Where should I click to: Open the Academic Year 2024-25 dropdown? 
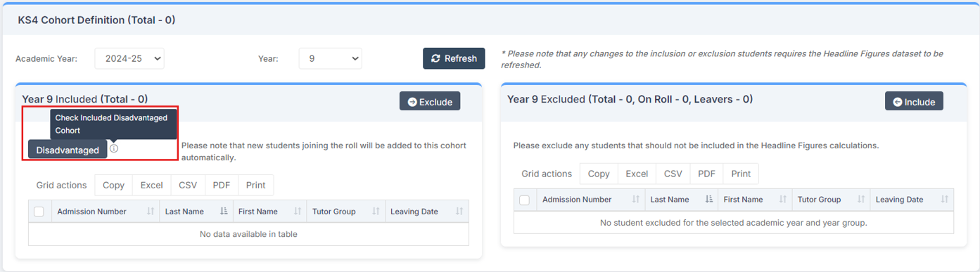[129, 58]
